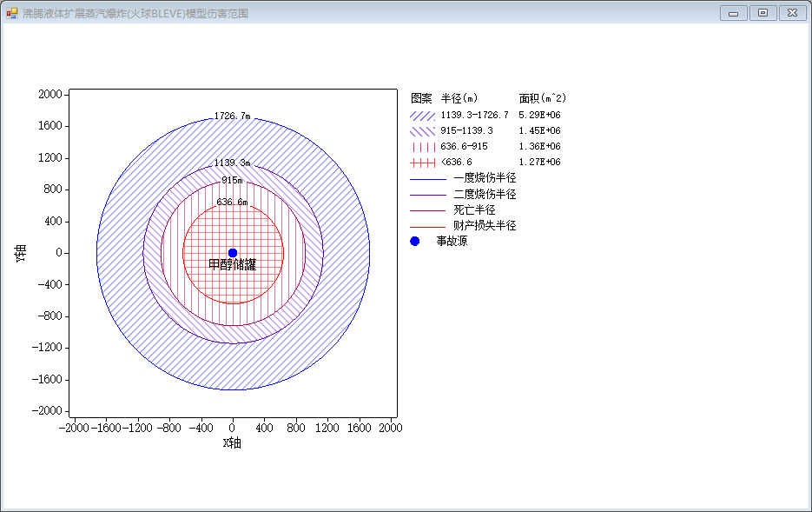The image size is (812, 512).
Task: Click the purple diagonal hatch legend swatch
Action: (423, 130)
